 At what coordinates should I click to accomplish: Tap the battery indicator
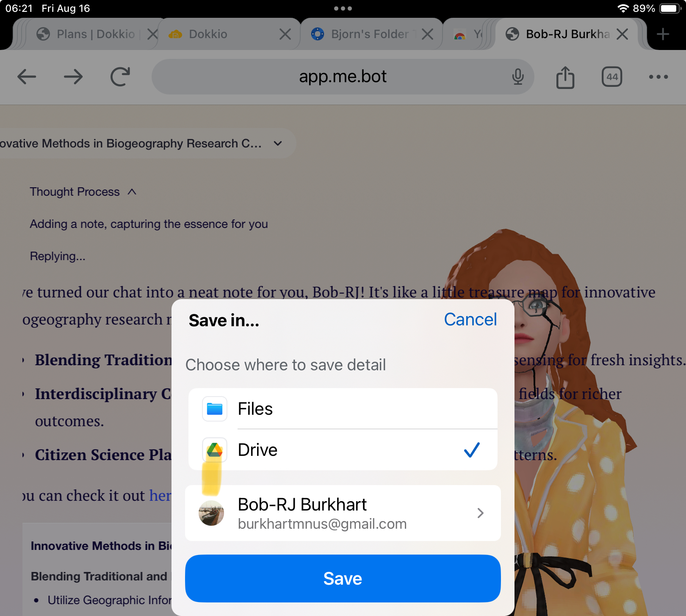tap(670, 8)
